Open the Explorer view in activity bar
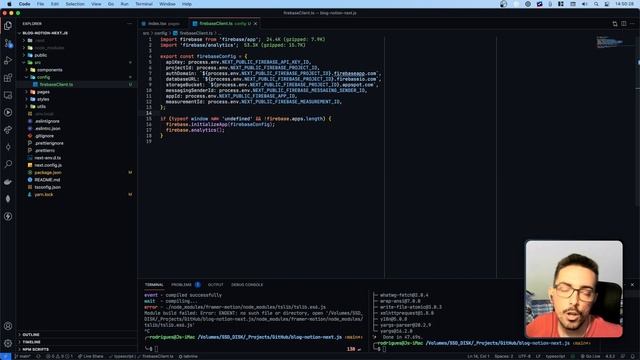Viewport: 640px width, 360px height. click(8, 26)
